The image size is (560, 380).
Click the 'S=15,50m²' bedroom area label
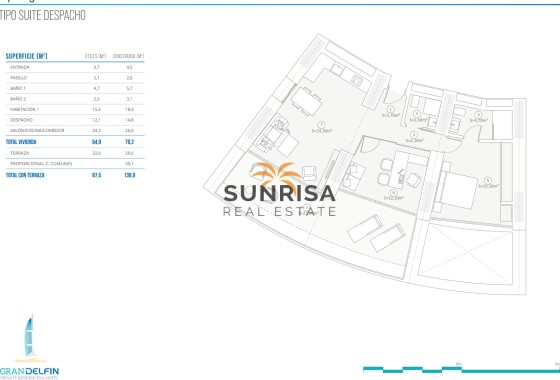click(488, 186)
